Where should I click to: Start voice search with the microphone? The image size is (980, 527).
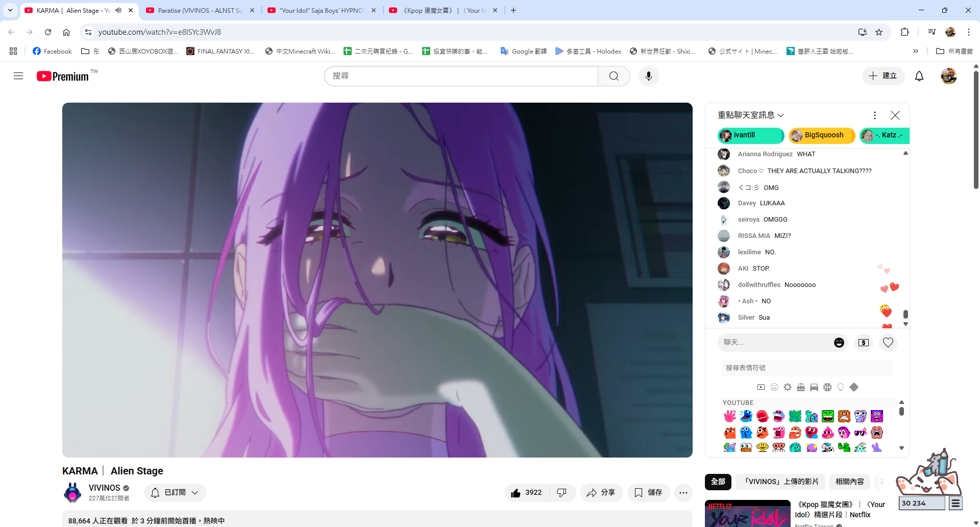pos(649,76)
